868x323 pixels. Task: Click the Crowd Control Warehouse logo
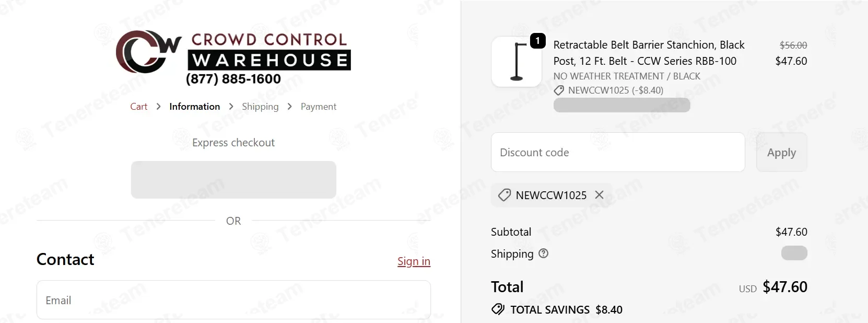(233, 57)
